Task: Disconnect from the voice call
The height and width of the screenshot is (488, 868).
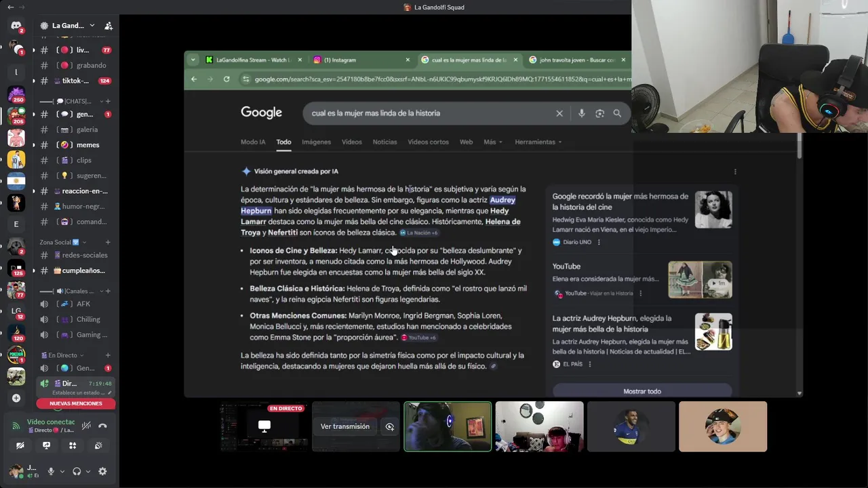Action: (x=102, y=426)
